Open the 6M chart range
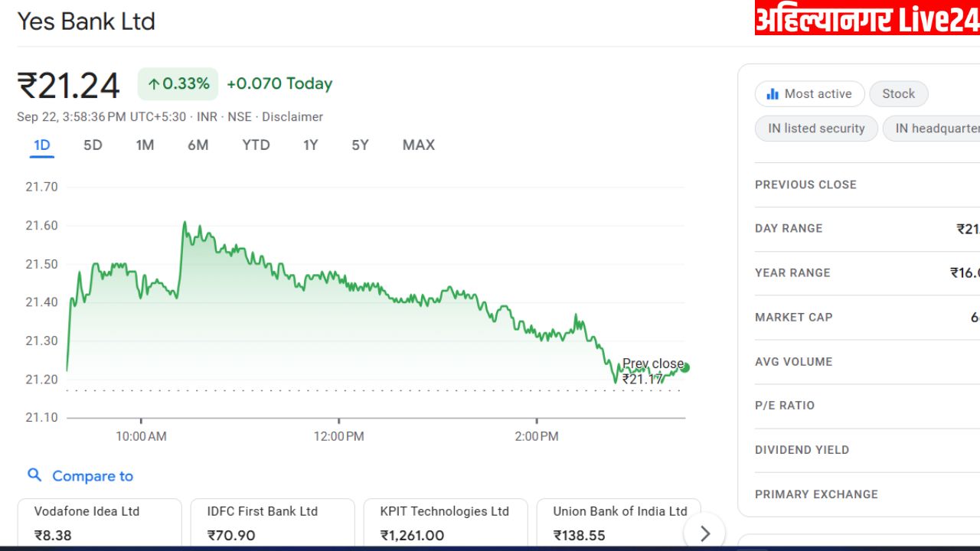 (198, 145)
